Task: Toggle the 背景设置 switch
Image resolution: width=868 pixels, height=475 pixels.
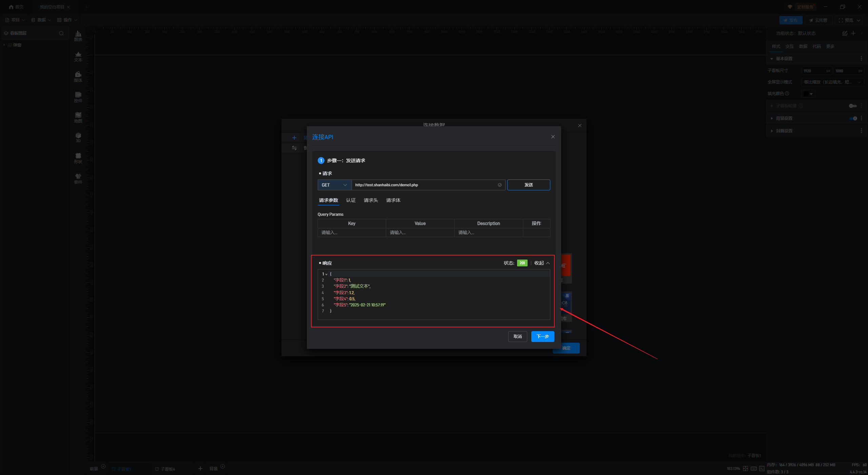Action: tap(853, 118)
